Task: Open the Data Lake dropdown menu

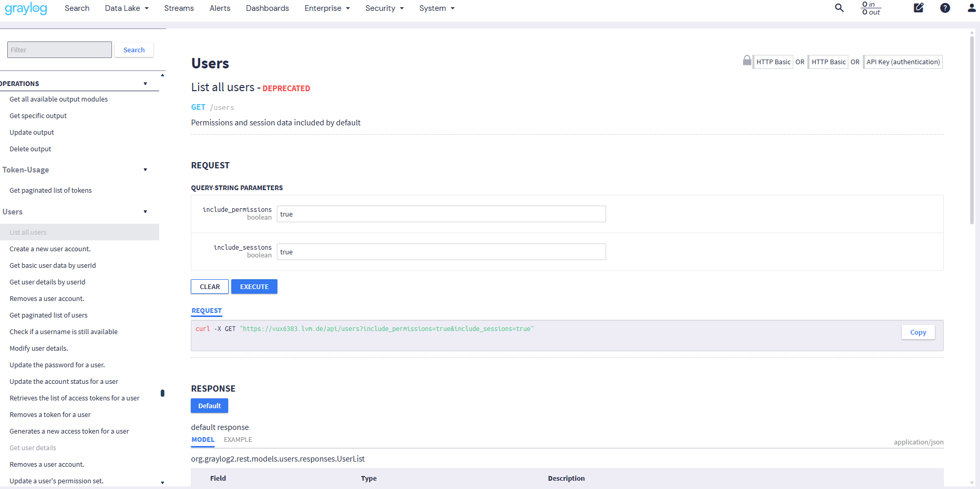Action: [127, 8]
